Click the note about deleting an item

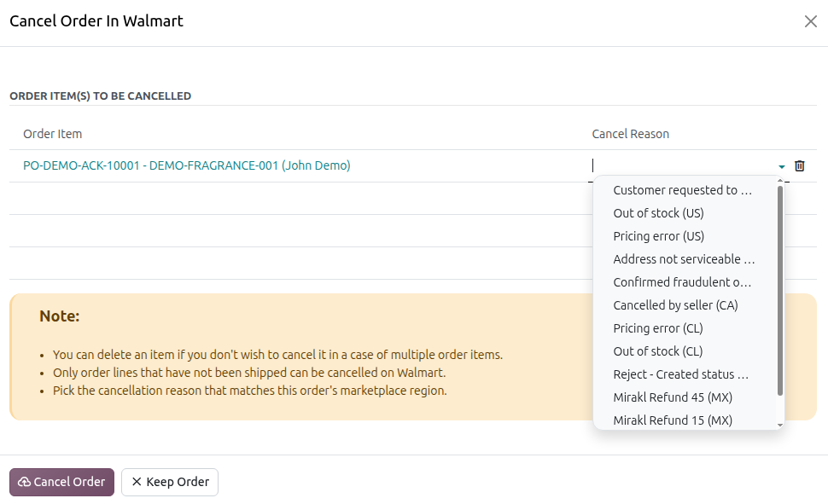[277, 355]
